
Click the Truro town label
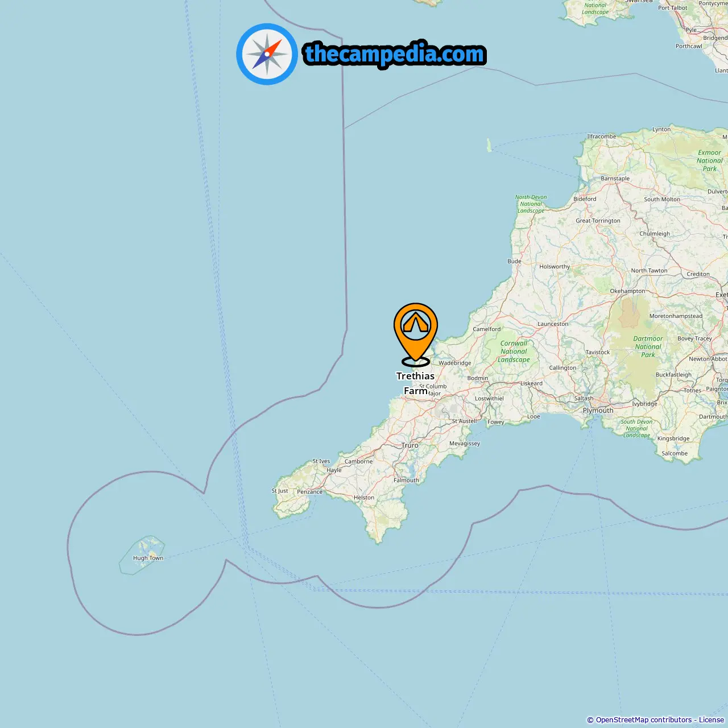[409, 445]
